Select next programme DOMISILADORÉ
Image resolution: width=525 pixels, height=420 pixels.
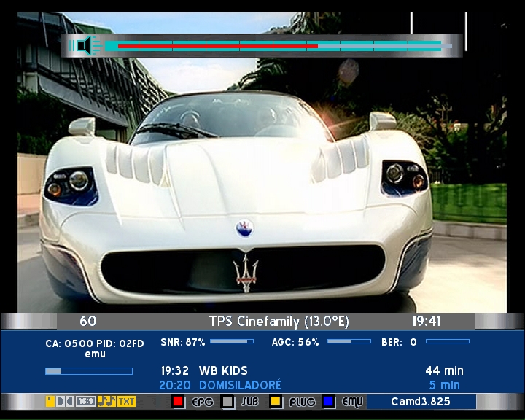tap(240, 385)
